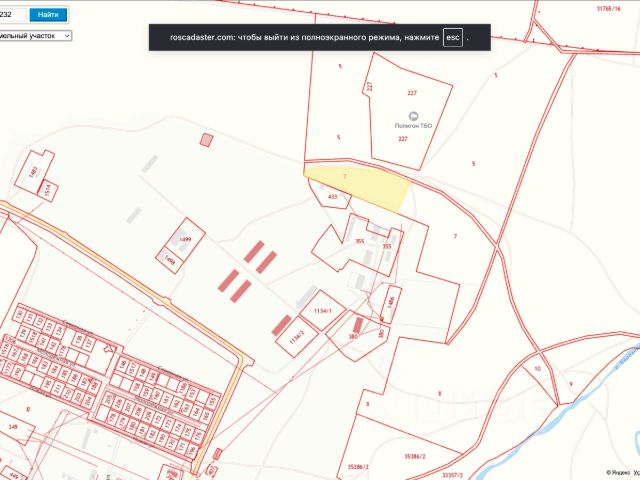Select parcel labeled 1134/1
The height and width of the screenshot is (480, 640).
(323, 311)
